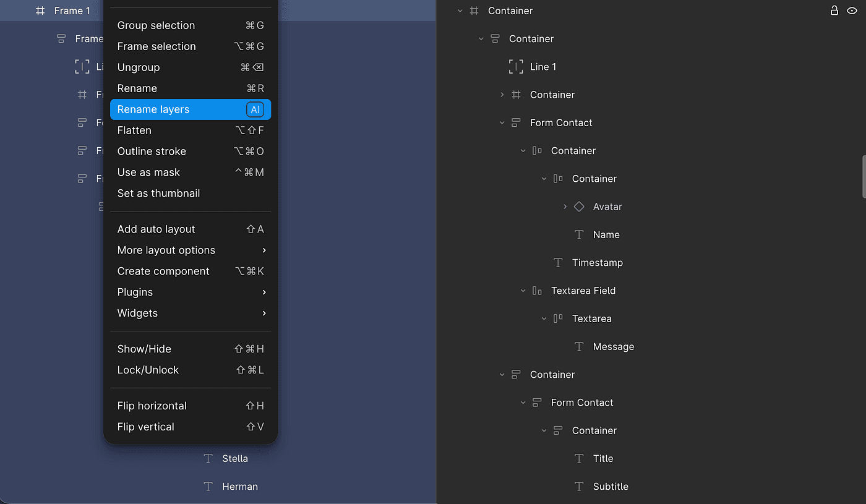Collapse the Textarea layer
The width and height of the screenshot is (866, 504).
[544, 318]
